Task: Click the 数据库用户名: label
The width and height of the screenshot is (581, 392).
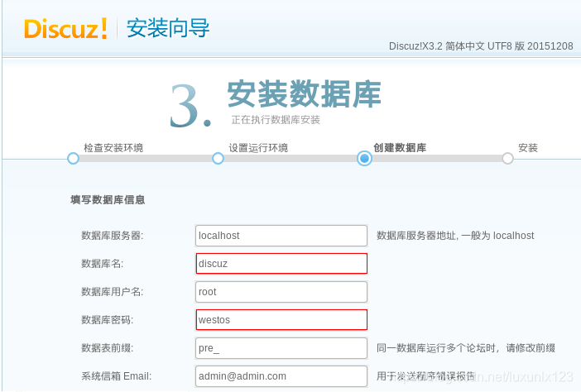Action: pyautogui.click(x=112, y=292)
